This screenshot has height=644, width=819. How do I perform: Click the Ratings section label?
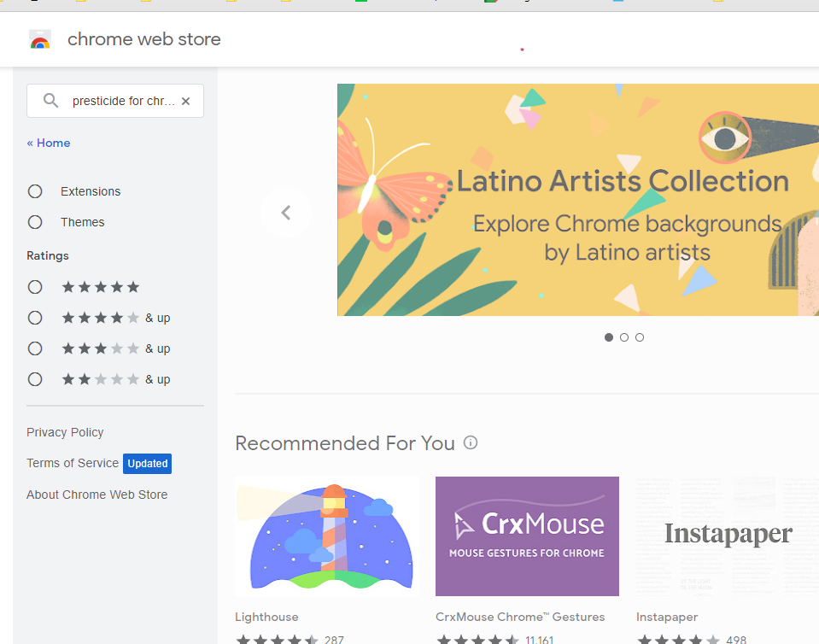coord(48,256)
